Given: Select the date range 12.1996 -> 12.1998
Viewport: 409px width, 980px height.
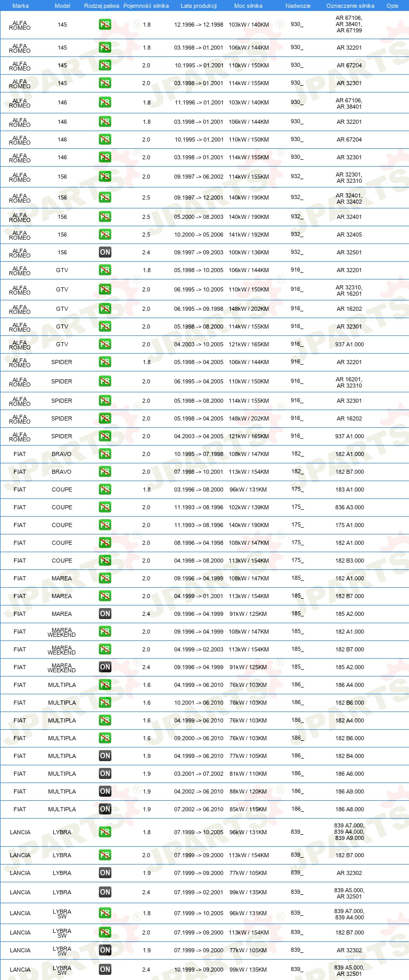Looking at the screenshot, I should [199, 25].
